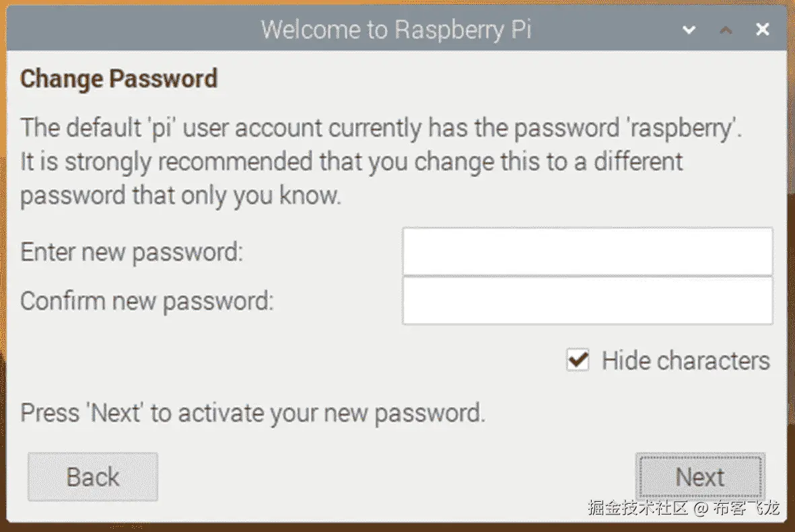This screenshot has height=532, width=795.
Task: Click the quoted 'pi' username in the description
Action: [x=161, y=127]
